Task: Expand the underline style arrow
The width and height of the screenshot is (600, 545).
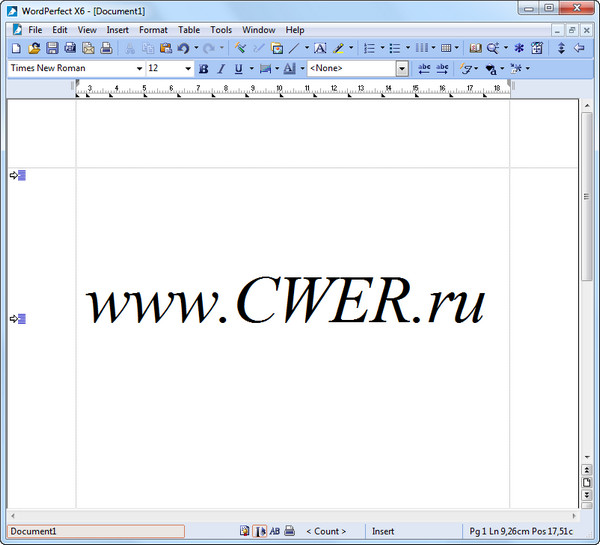Action: pyautogui.click(x=251, y=69)
